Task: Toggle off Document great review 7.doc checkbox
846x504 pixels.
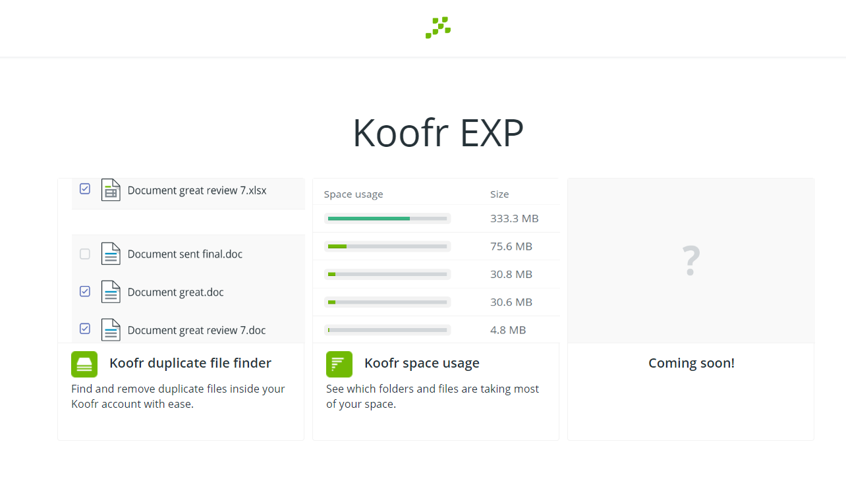Action: click(x=84, y=329)
